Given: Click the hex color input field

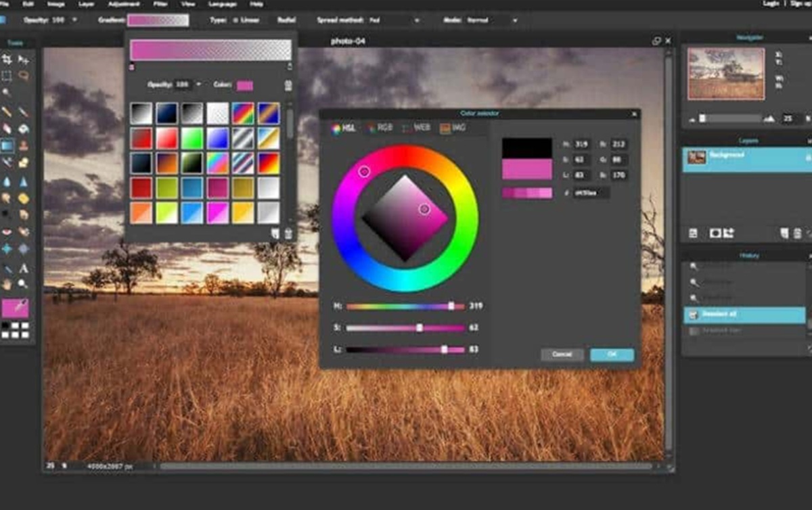Looking at the screenshot, I should [x=591, y=193].
